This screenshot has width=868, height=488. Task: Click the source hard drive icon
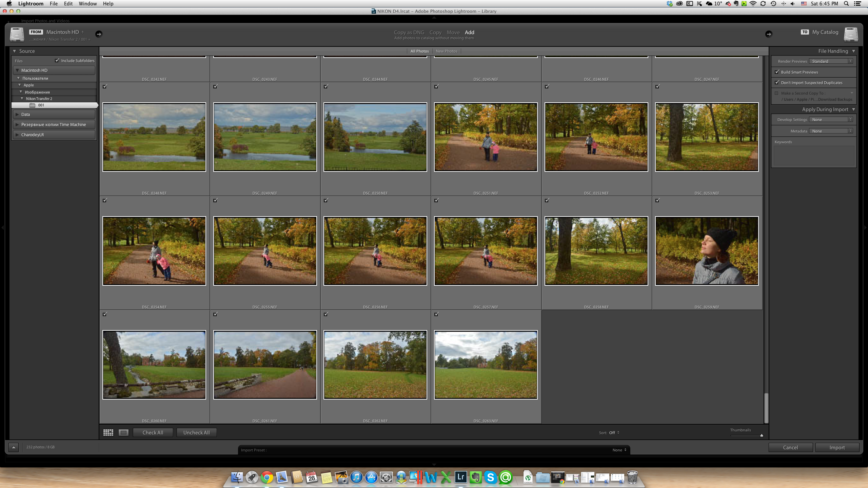pyautogui.click(x=17, y=34)
